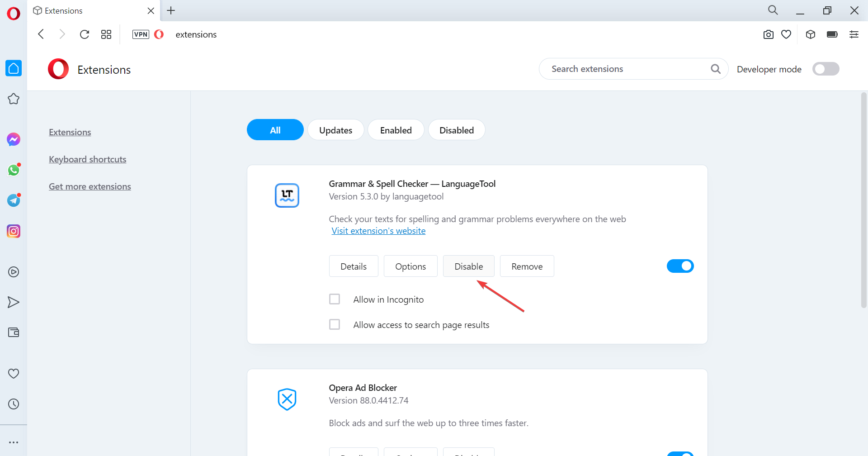The image size is (868, 456).
Task: Open the sidebar heart bookmarks icon
Action: (x=14, y=374)
